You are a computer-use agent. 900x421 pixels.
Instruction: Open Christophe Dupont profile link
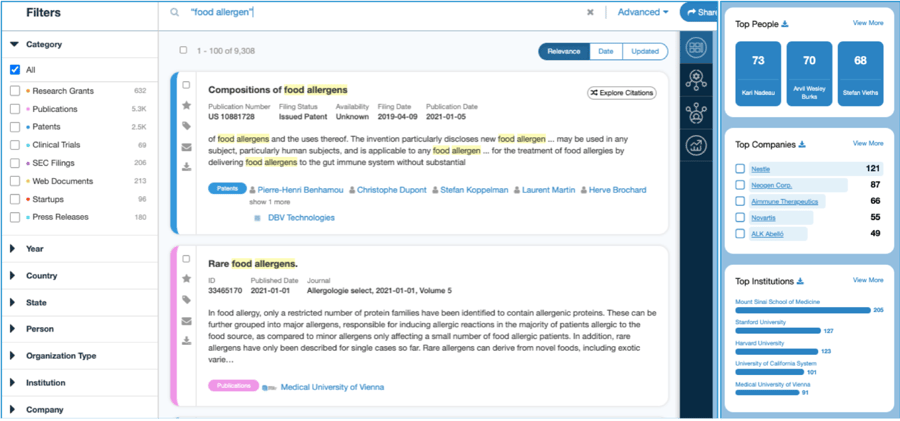[x=392, y=190]
